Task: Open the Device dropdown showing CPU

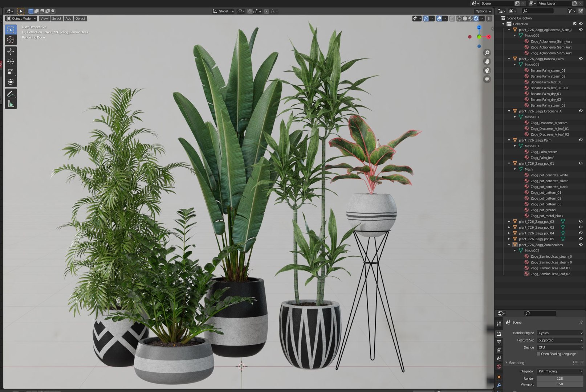Action: 560,347
